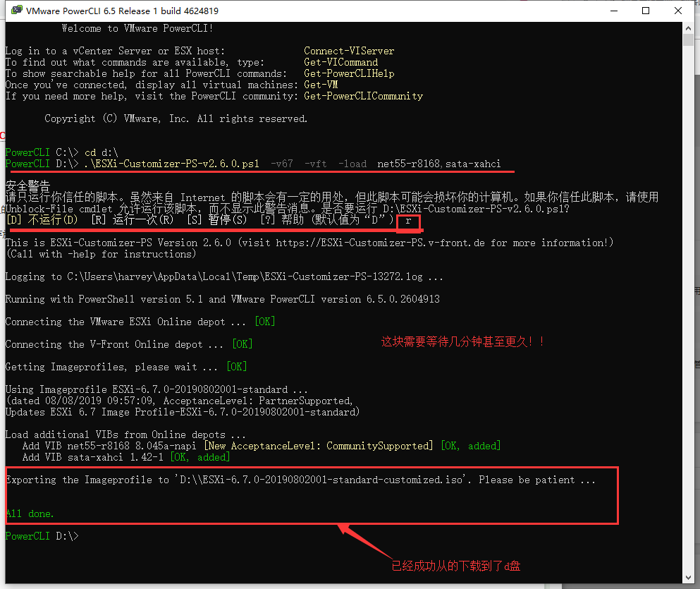Click 'Using Imageprofile ESXi-6.7.0-20190802001-standard' line
Image resolution: width=700 pixels, height=589 pixels.
156,389
